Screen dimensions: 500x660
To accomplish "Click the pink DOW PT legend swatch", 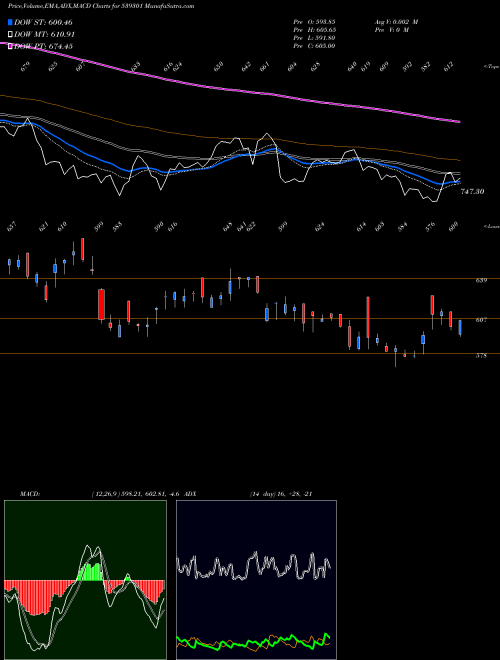I will (11, 46).
